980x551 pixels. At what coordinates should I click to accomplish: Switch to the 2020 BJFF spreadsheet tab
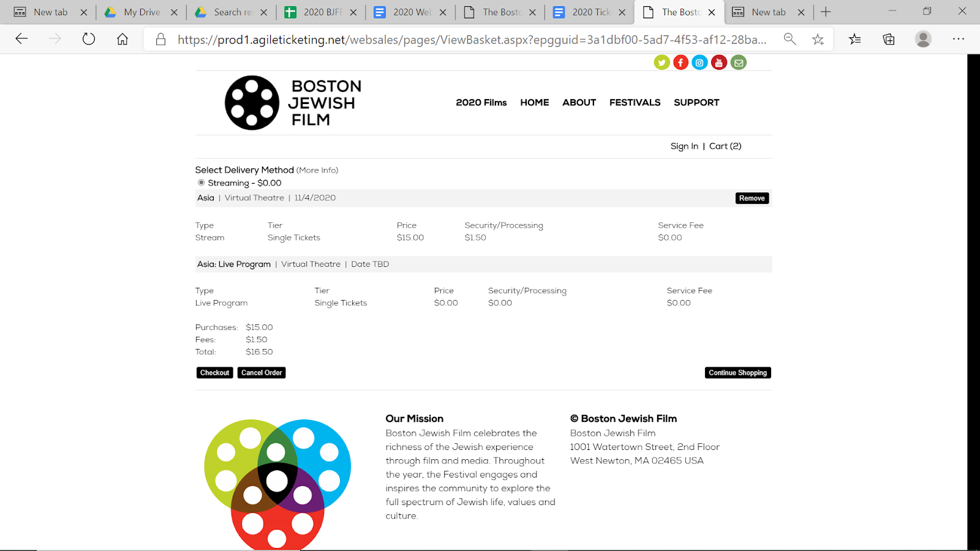point(320,12)
